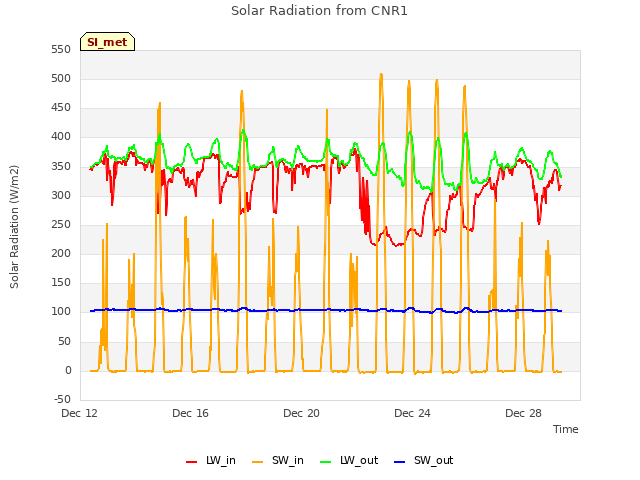Click the 300 y-axis tick label
Image resolution: width=640 pixels, height=480 pixels.
tap(61, 196)
